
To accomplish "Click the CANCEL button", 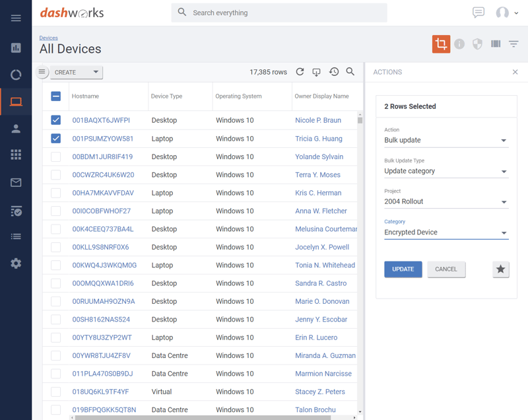I will (x=446, y=269).
